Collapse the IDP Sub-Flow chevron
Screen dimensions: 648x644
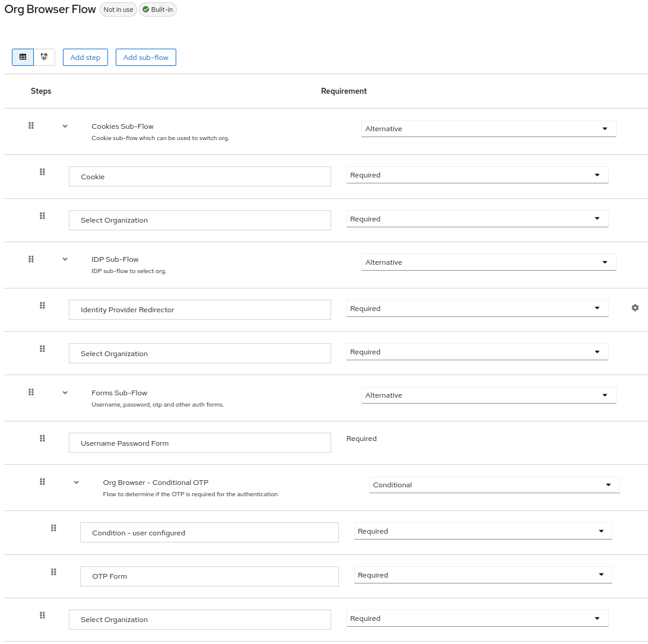[65, 259]
